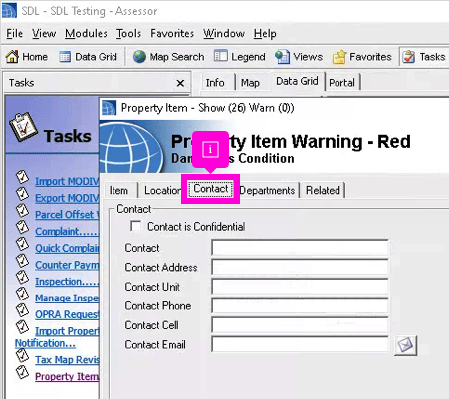Open the OPRA Request task link

[67, 314]
